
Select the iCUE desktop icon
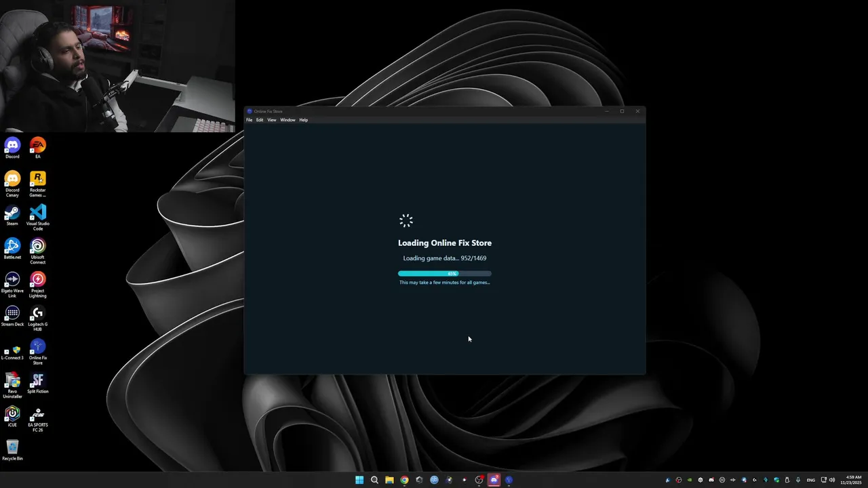(x=12, y=416)
